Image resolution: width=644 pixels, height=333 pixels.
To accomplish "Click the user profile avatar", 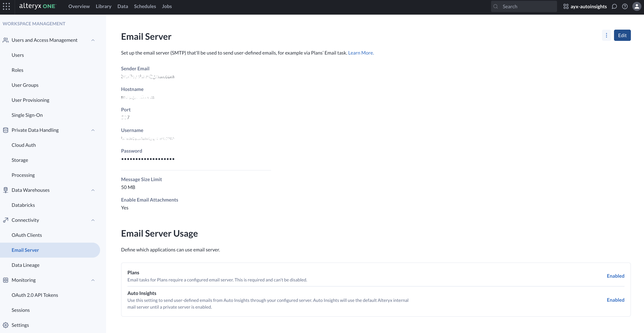I will click(636, 6).
